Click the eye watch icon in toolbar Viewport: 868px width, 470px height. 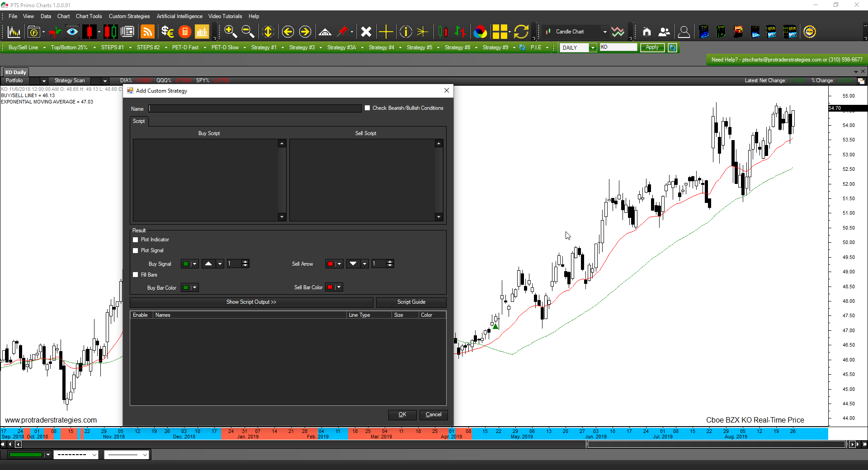pos(72,32)
